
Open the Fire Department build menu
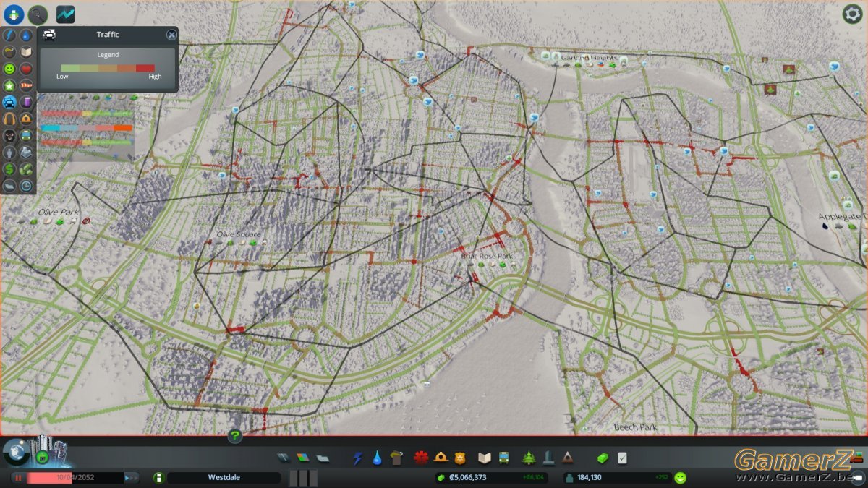441,458
